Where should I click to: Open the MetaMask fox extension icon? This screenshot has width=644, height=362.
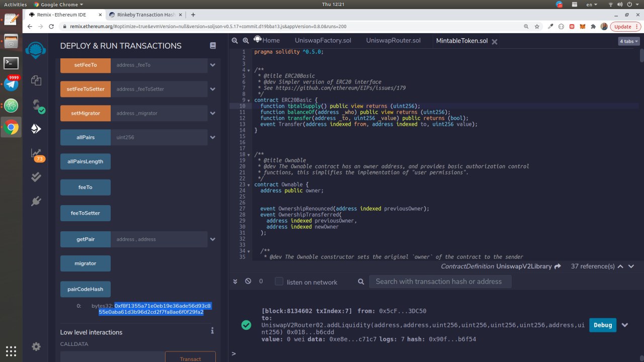tap(582, 27)
